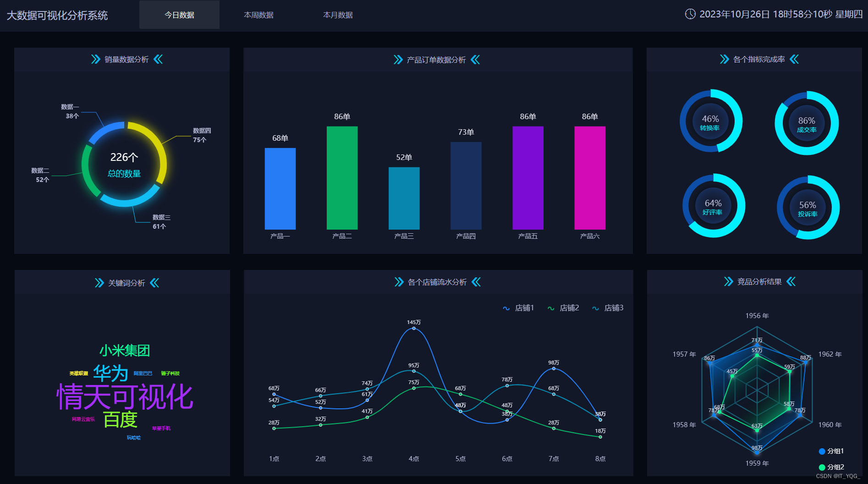Click the left chevrons after 各个店铺流水分析
The width and height of the screenshot is (868, 484).
[x=476, y=282]
